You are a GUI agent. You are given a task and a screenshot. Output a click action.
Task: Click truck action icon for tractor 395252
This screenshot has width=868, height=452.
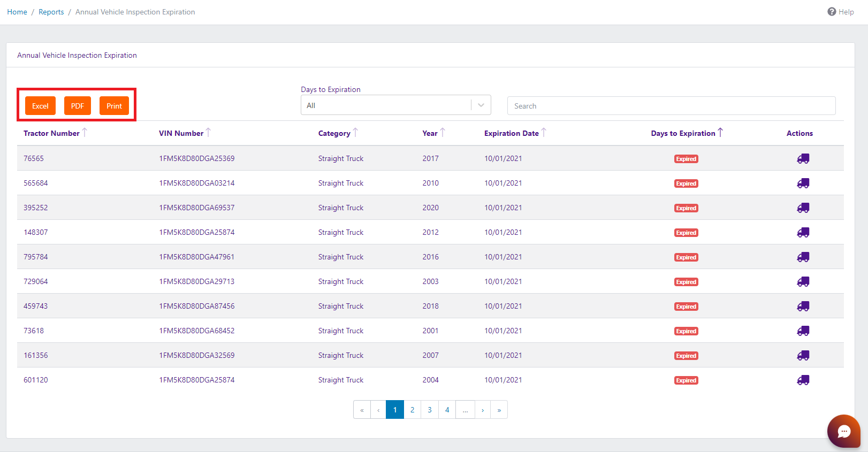[803, 208]
